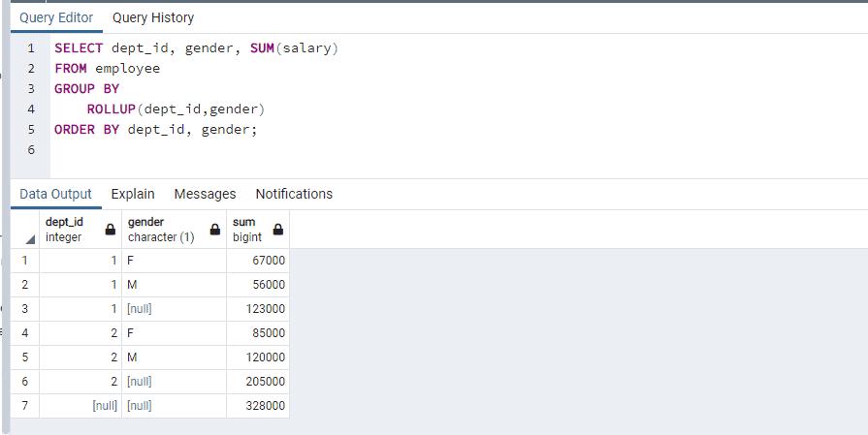The width and height of the screenshot is (868, 435).
Task: Select the gender column header
Action: point(160,230)
